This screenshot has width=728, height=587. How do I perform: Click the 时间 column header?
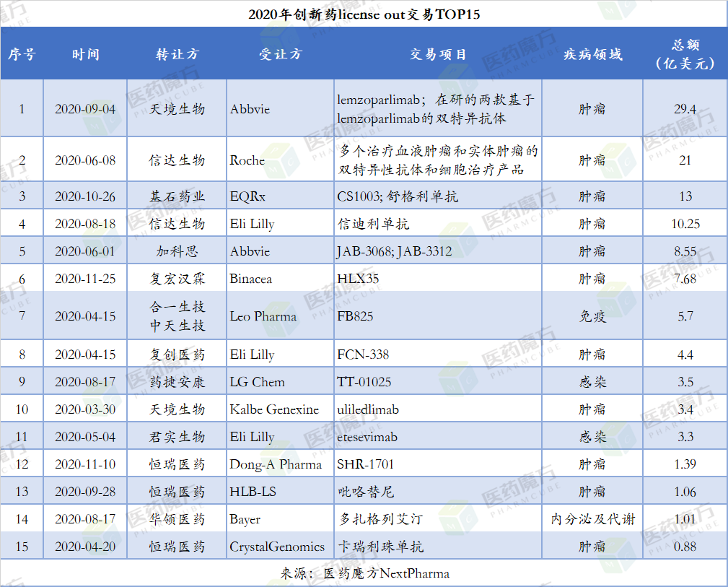pos(85,54)
